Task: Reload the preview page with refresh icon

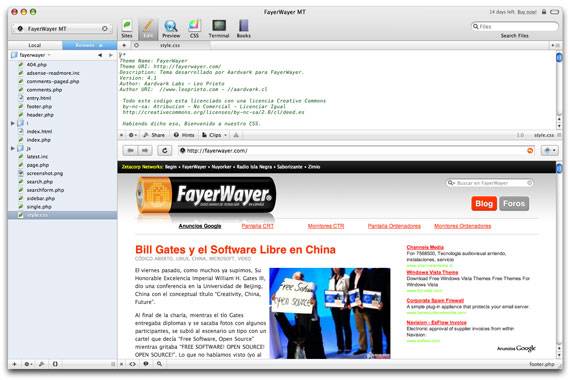Action: (x=165, y=151)
